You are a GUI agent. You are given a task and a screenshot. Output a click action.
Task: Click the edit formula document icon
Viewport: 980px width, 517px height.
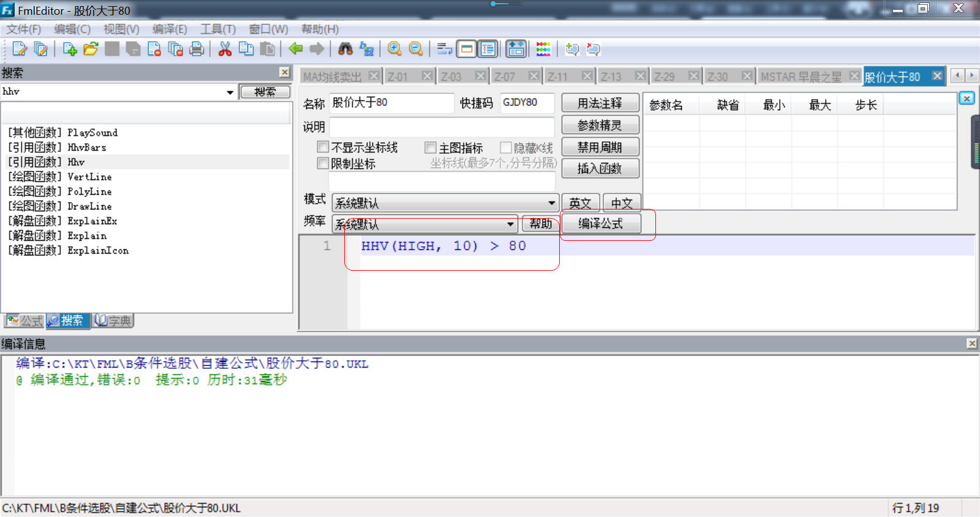point(20,49)
